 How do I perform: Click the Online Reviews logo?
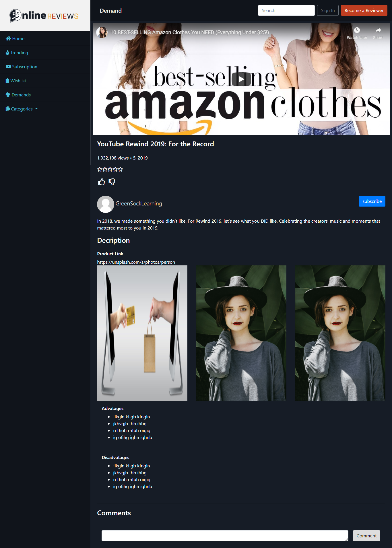pyautogui.click(x=44, y=15)
